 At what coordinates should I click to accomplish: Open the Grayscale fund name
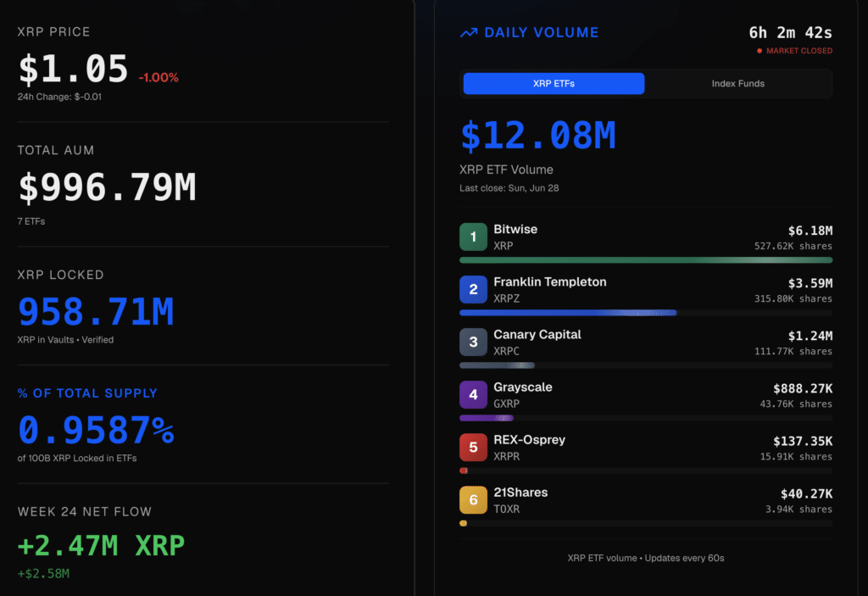click(522, 387)
